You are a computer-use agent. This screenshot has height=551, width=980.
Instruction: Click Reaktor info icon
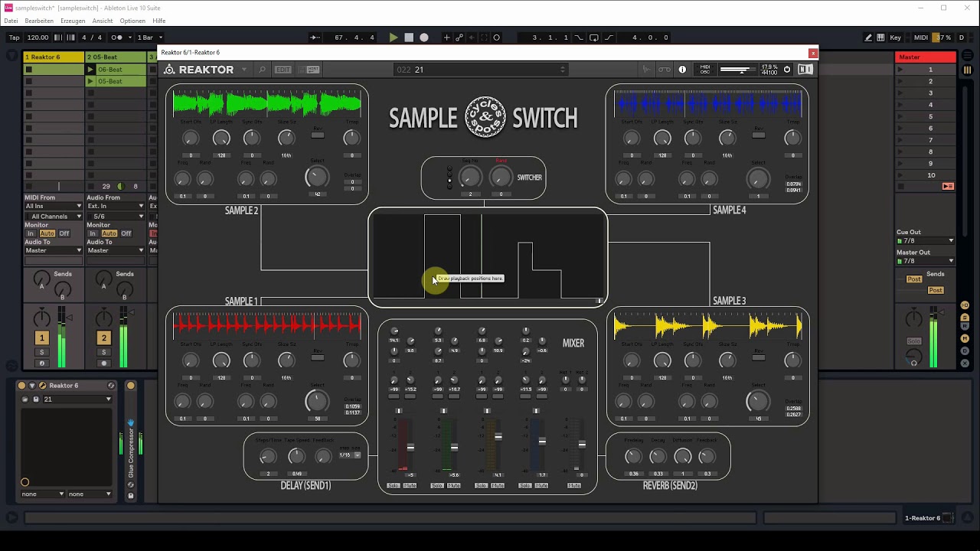pos(682,70)
